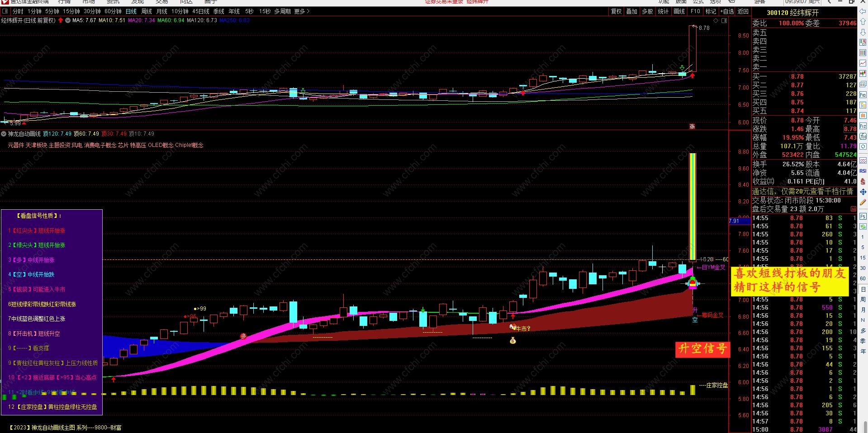Viewport: 868px width, 433px height.
Task: Select the 季 period shortcut in right sidebar
Action: (x=863, y=341)
